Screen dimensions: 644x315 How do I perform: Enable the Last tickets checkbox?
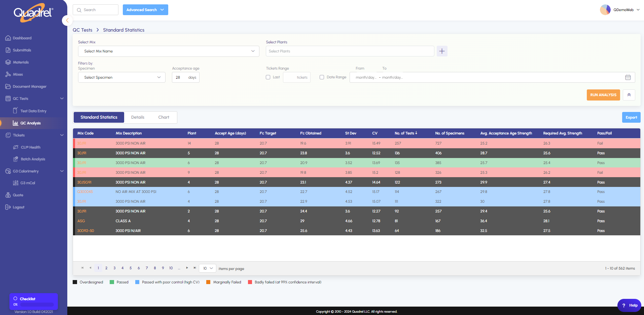tap(268, 77)
